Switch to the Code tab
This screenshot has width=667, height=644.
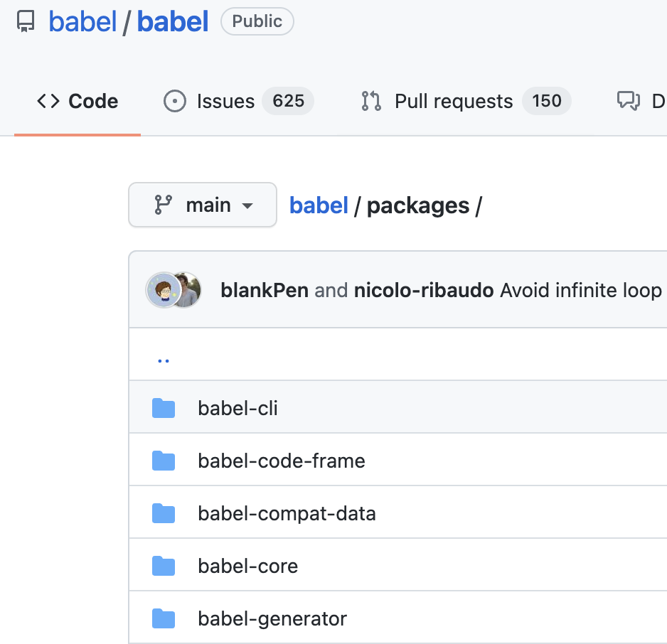pos(78,101)
